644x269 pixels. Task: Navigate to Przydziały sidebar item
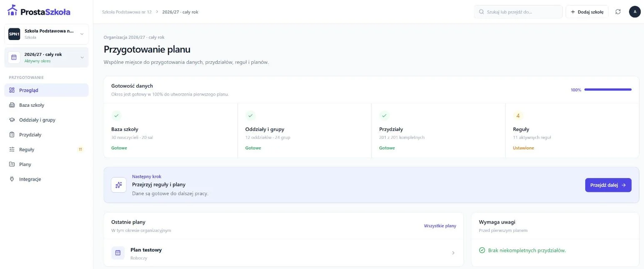pos(47,135)
